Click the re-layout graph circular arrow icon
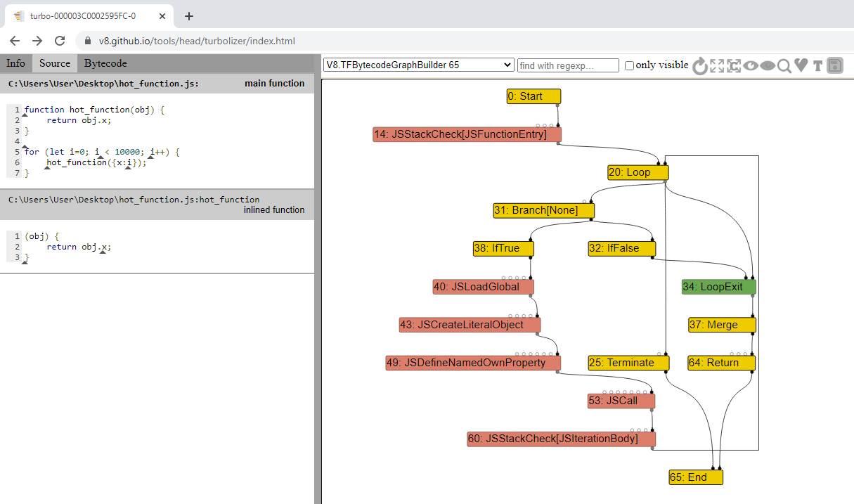This screenshot has width=854, height=504. [700, 66]
